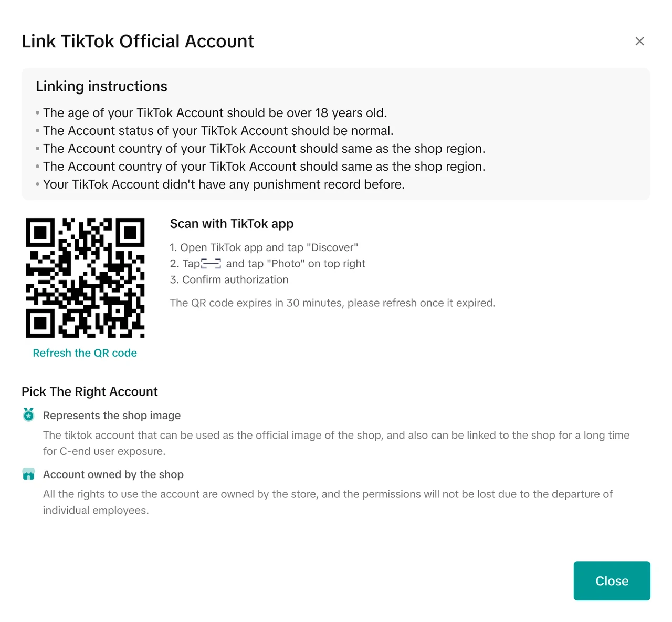Click the 'Linking instructions' heading

coord(101,86)
